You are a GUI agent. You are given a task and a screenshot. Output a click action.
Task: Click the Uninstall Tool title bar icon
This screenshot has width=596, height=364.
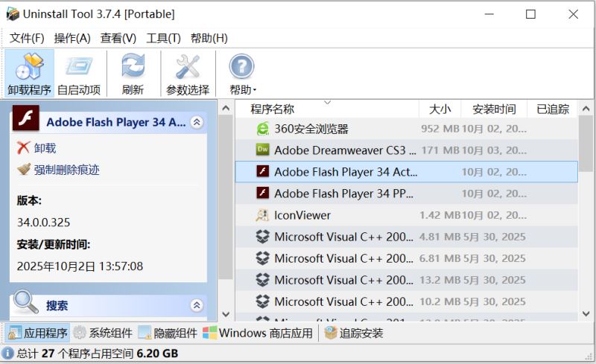13,14
